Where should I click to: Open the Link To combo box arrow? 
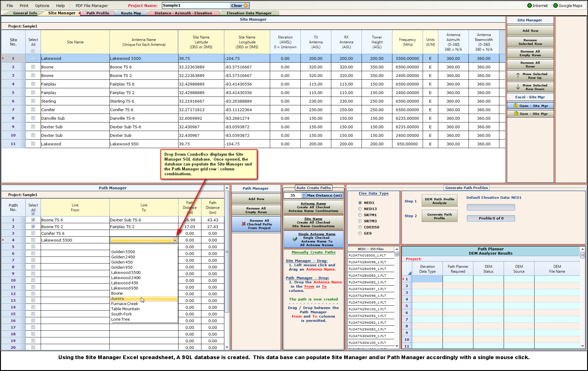[175, 240]
